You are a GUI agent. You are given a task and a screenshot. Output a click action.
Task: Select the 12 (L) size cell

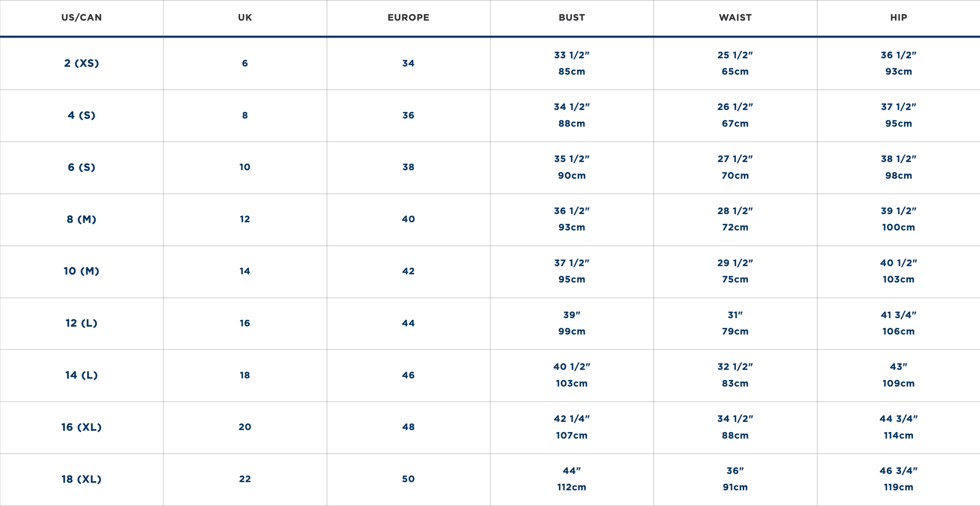pos(82,323)
